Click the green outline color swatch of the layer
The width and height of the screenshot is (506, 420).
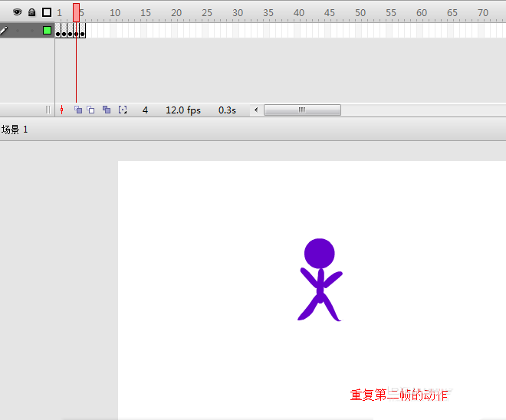tap(47, 31)
